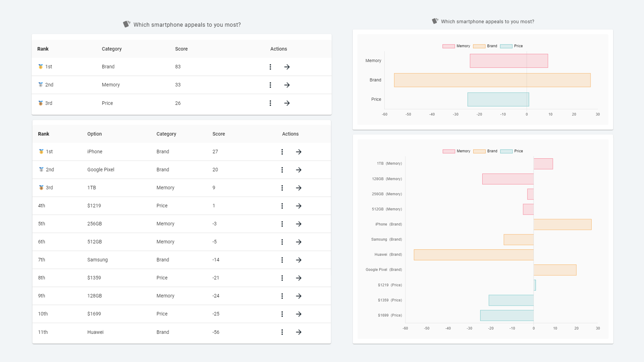
Task: Open the three-dot menu in the 1TB row
Action: pos(282,188)
